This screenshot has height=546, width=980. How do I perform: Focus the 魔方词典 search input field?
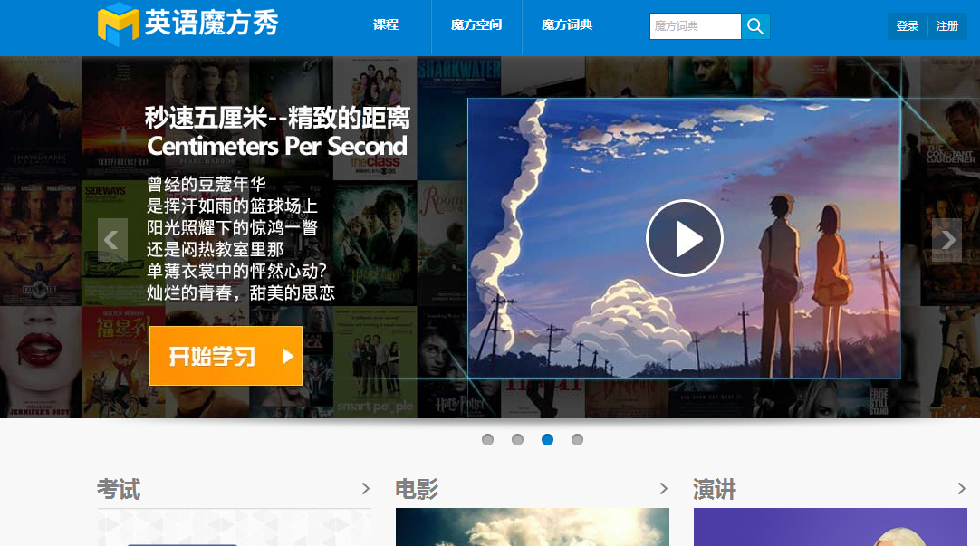(x=695, y=26)
